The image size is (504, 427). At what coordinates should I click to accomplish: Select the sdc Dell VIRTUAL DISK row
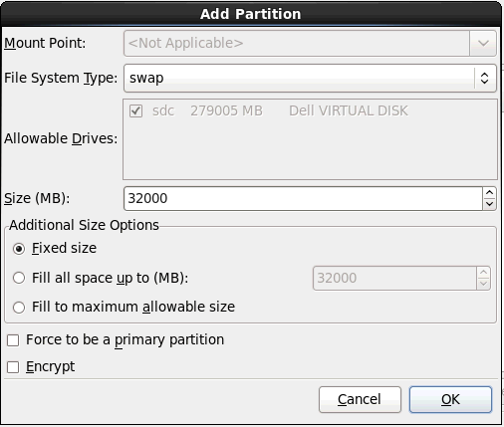310,110
